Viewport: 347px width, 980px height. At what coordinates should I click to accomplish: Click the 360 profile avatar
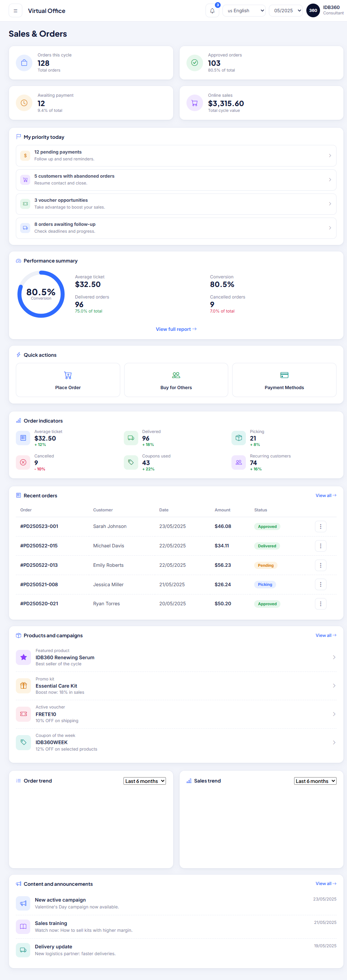point(313,11)
